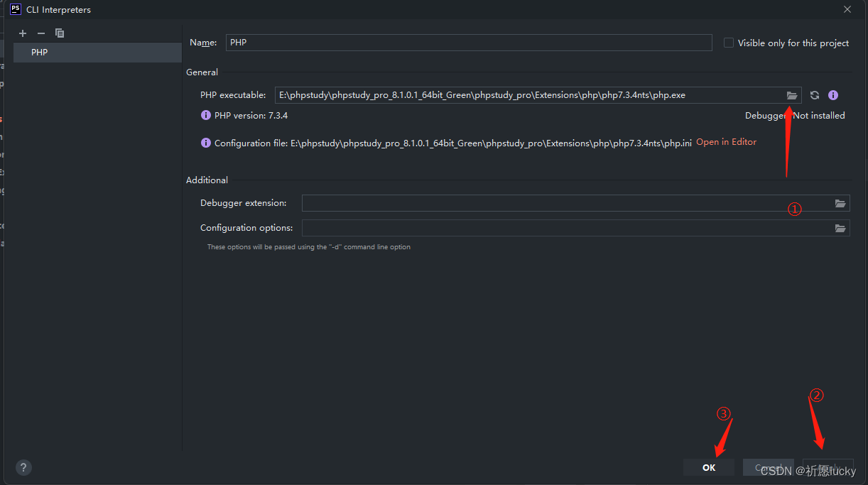Click the Additional section label

[x=207, y=180]
